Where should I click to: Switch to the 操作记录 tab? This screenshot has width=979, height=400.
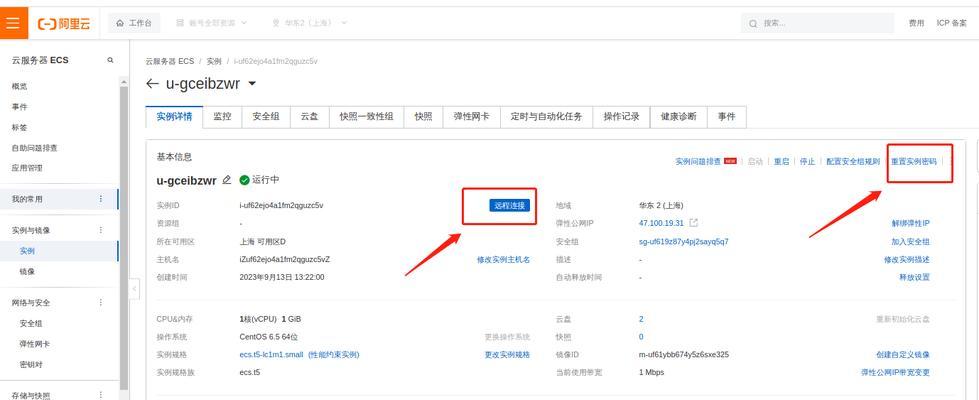(621, 117)
